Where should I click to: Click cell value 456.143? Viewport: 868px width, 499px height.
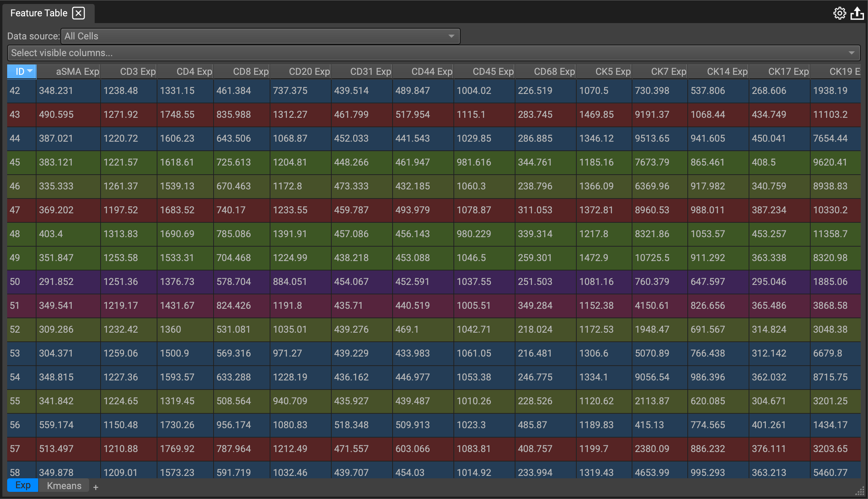(413, 234)
